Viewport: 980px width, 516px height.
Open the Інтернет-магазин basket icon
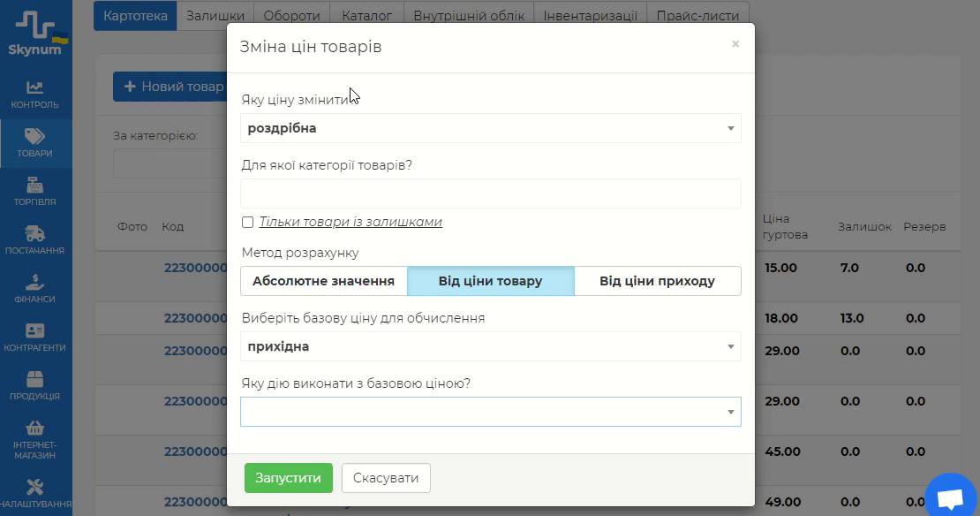pyautogui.click(x=35, y=428)
